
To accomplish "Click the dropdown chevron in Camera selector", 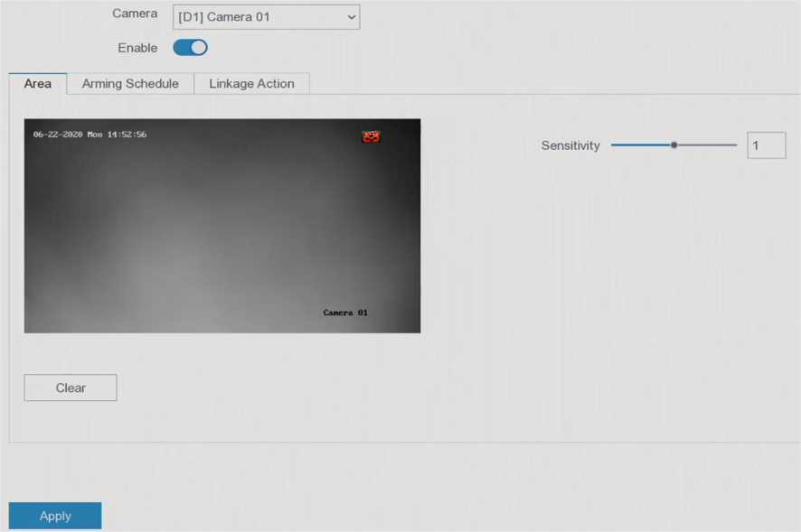I will point(351,17).
